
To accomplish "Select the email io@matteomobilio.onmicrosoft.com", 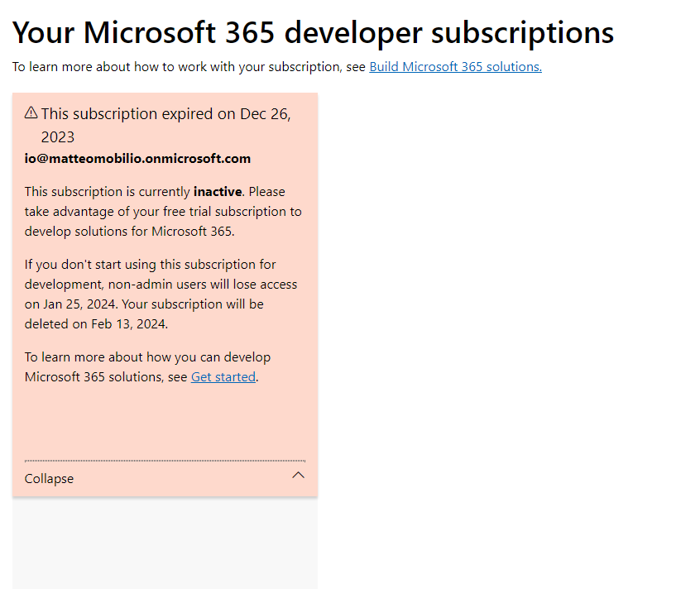I will click(x=137, y=158).
